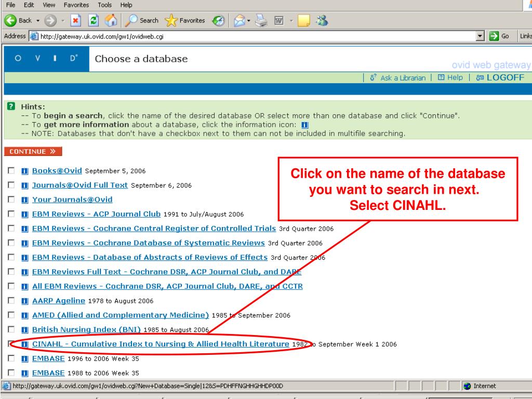The height and width of the screenshot is (399, 532).
Task: Click the browser Back button
Action: point(18,21)
